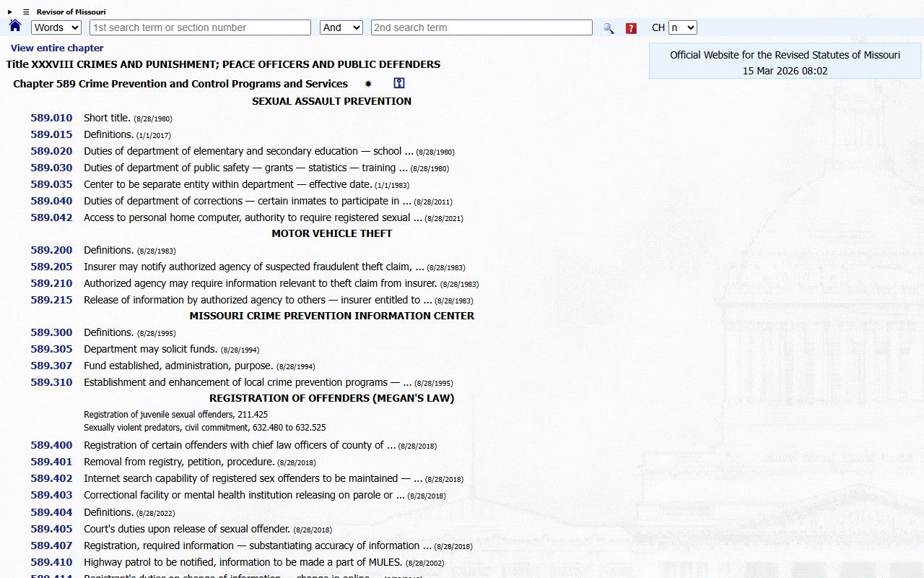
Task: Click the Revisor of Missouri title
Action: click(x=71, y=12)
